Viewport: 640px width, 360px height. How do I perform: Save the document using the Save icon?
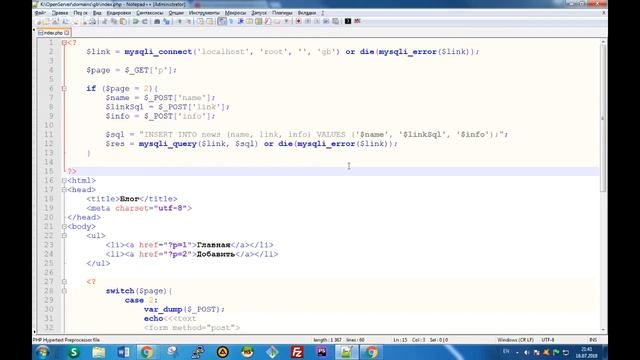click(56, 21)
